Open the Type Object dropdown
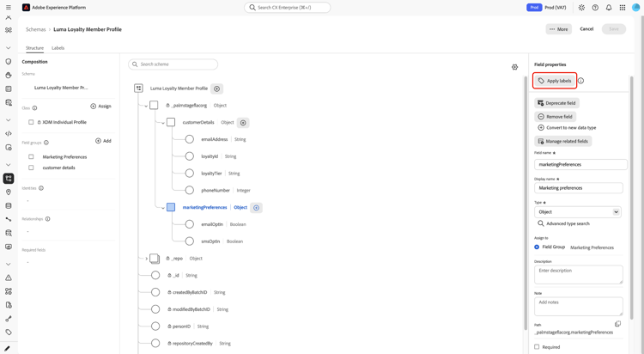644x354 pixels. pos(578,211)
